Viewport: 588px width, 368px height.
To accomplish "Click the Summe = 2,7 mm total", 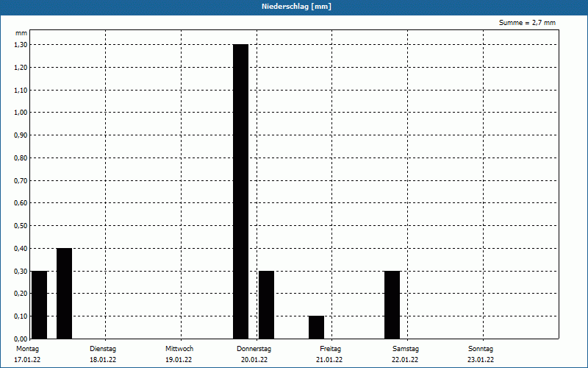I will click(527, 23).
